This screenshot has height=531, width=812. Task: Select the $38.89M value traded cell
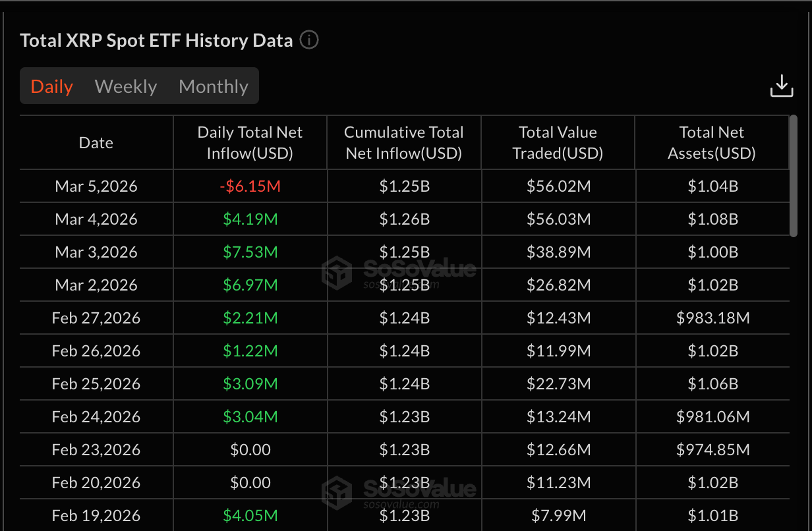(x=558, y=252)
